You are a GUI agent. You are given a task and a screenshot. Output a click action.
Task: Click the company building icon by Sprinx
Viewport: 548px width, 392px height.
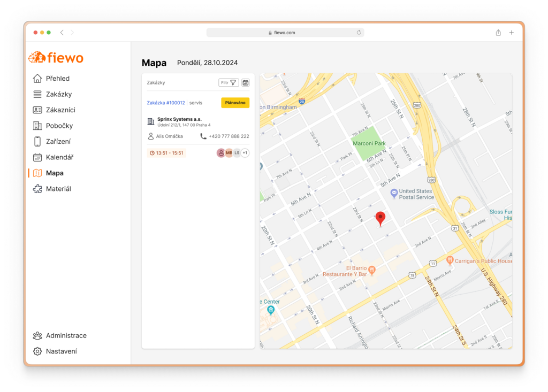[150, 121]
